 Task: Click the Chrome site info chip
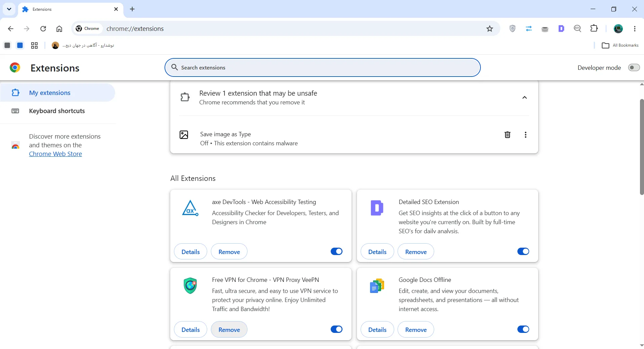(x=88, y=29)
